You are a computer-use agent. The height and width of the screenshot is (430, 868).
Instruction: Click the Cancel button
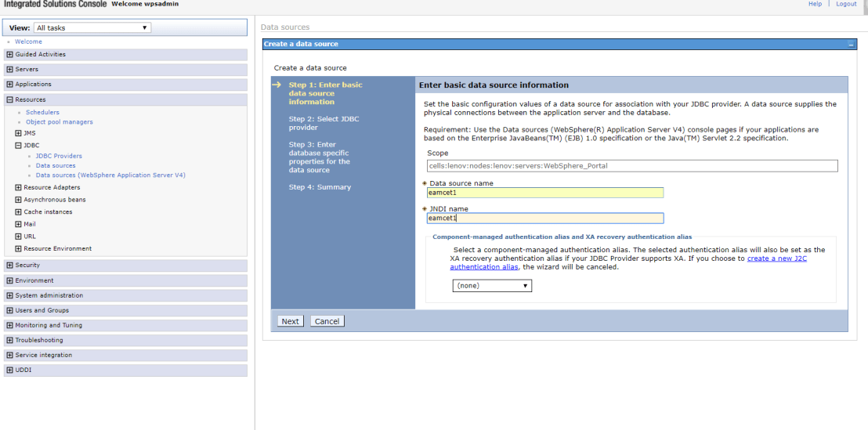coord(327,321)
